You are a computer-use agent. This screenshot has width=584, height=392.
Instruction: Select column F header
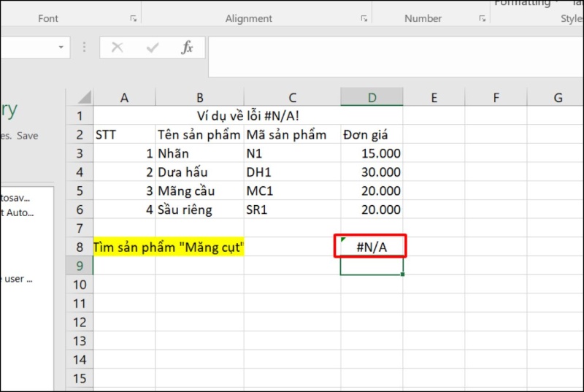(x=496, y=98)
